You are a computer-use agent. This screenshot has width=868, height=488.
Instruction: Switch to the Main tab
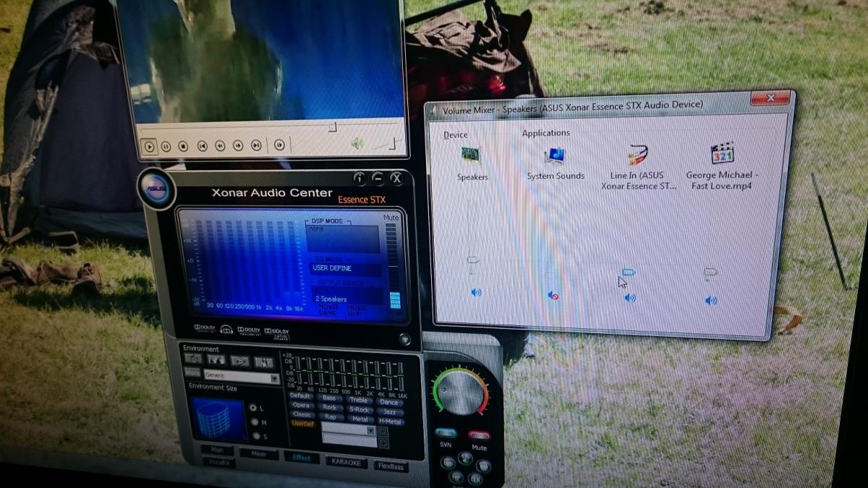click(x=217, y=450)
